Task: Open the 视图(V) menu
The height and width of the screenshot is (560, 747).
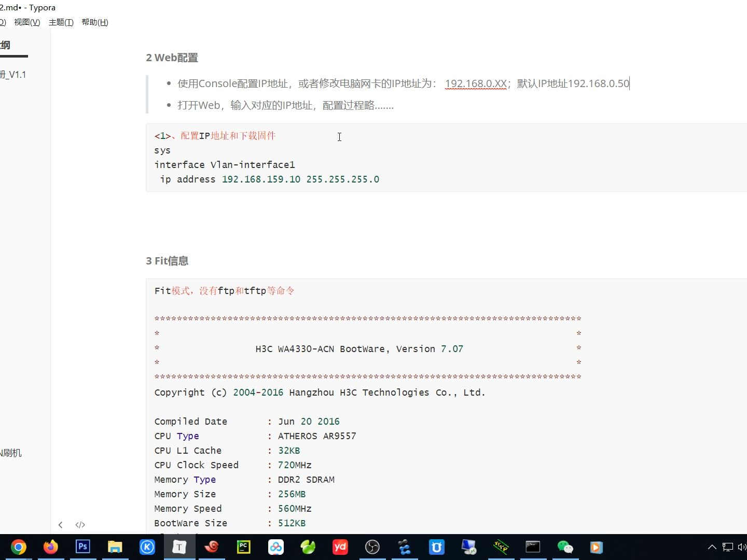Action: [x=27, y=22]
